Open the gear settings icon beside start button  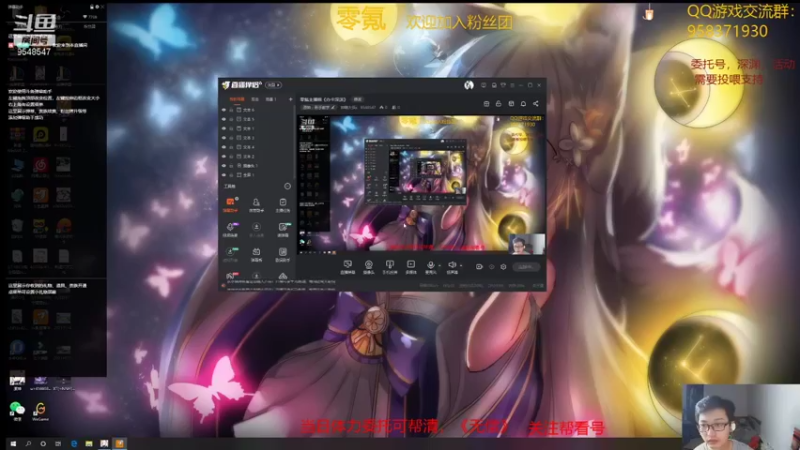503,267
